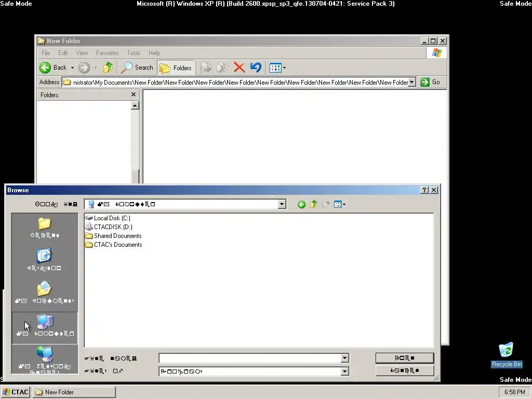Click the Browse dialog help question-mark button
Screen dimensions: 532x399
coord(424,190)
